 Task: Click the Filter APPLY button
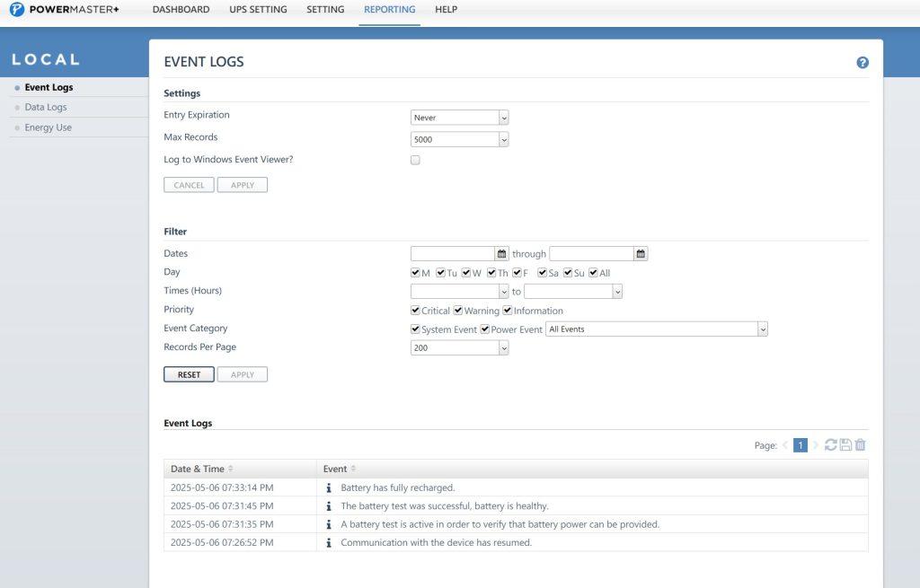point(243,374)
